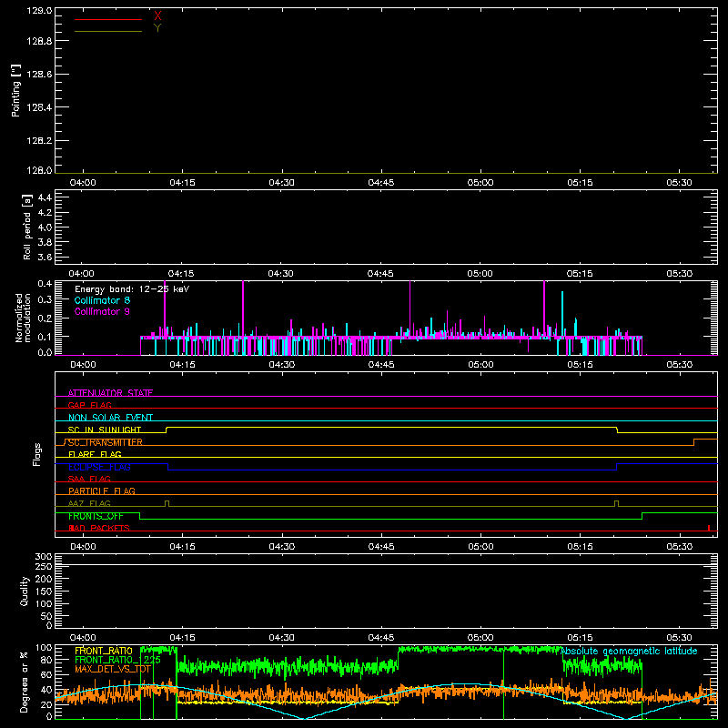Click the SAA_FLAG label
Screen dimensions: 728x728
89,479
